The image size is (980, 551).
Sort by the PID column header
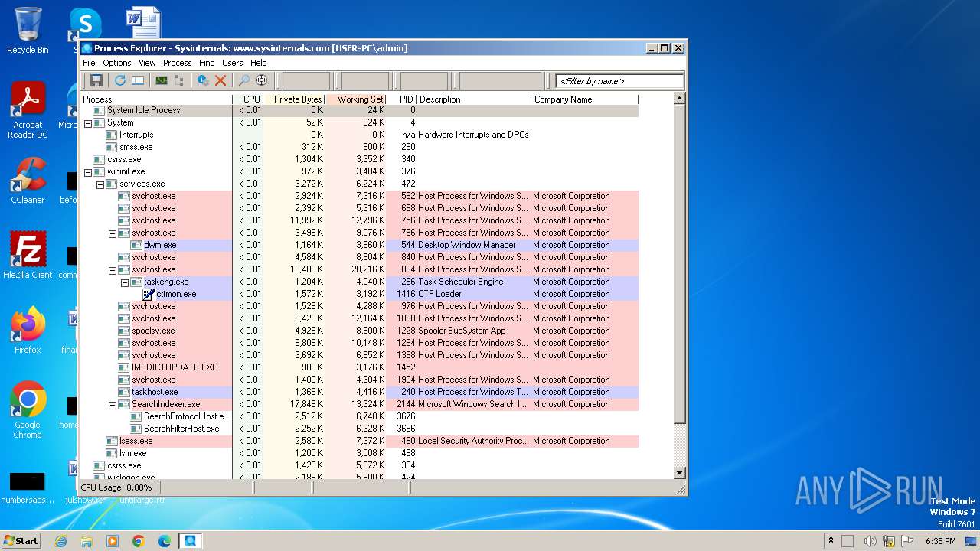[402, 99]
